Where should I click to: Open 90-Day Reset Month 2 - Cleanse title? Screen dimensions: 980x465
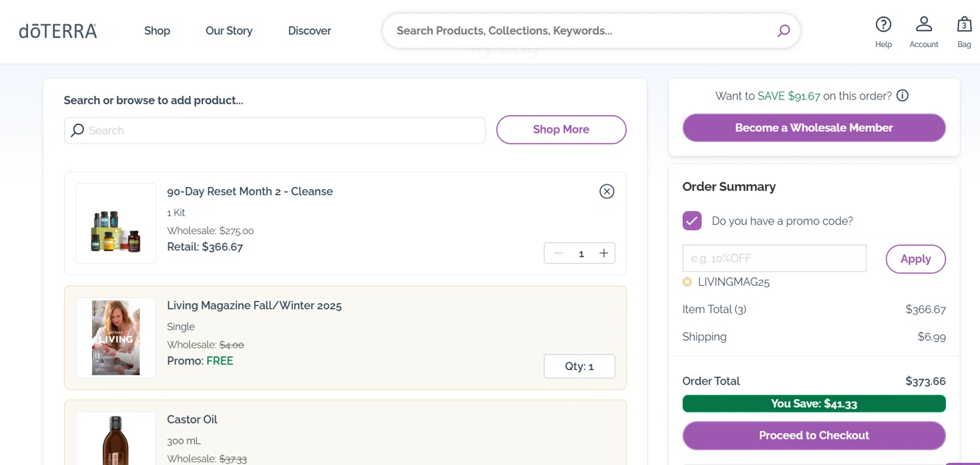(x=250, y=192)
